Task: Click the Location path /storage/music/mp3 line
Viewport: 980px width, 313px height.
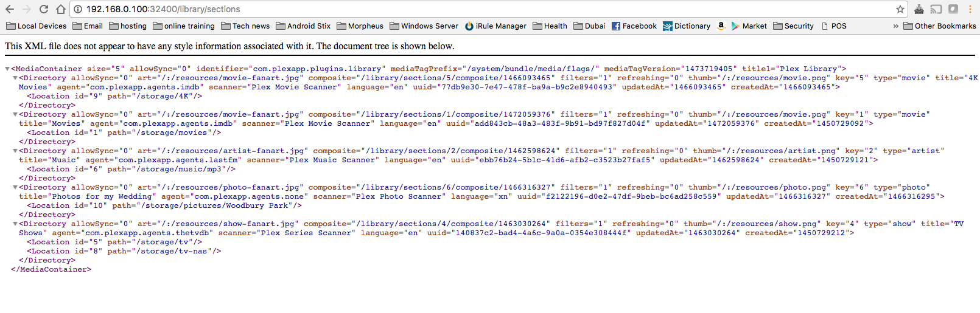Action: (131, 169)
